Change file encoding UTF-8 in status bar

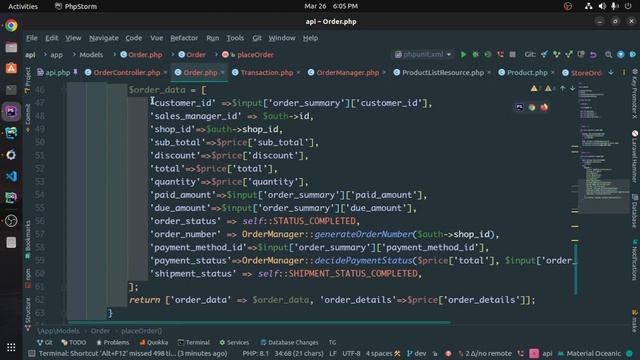coord(351,353)
